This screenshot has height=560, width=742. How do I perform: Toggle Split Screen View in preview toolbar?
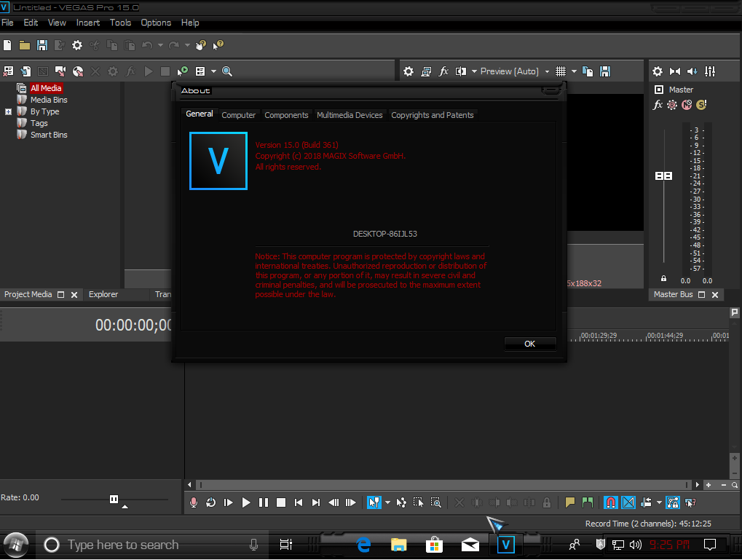[460, 71]
